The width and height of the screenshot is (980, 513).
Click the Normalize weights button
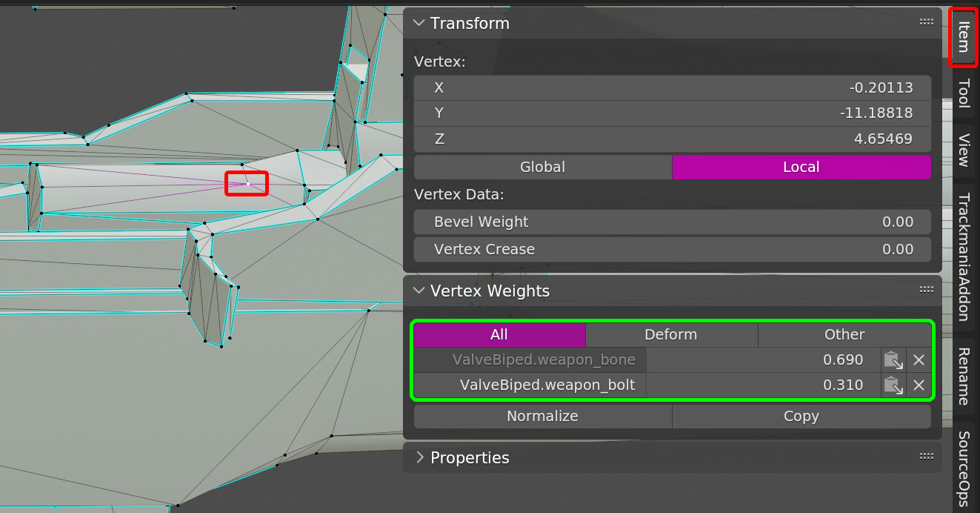click(543, 416)
